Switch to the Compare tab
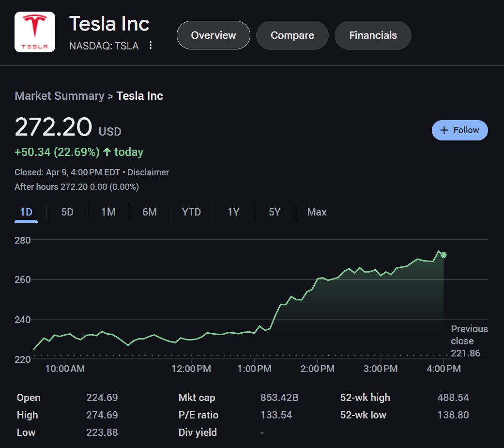The width and height of the screenshot is (504, 448). pyautogui.click(x=292, y=35)
